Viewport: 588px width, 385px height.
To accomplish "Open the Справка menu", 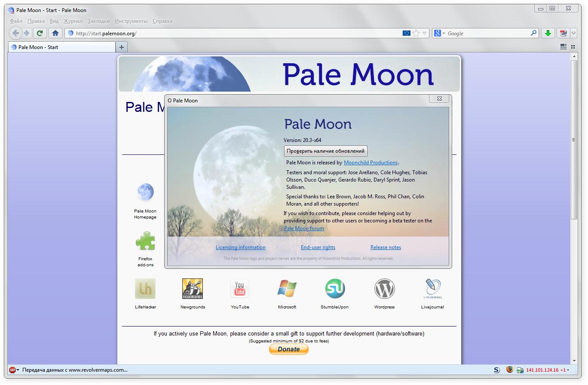I will pos(162,21).
